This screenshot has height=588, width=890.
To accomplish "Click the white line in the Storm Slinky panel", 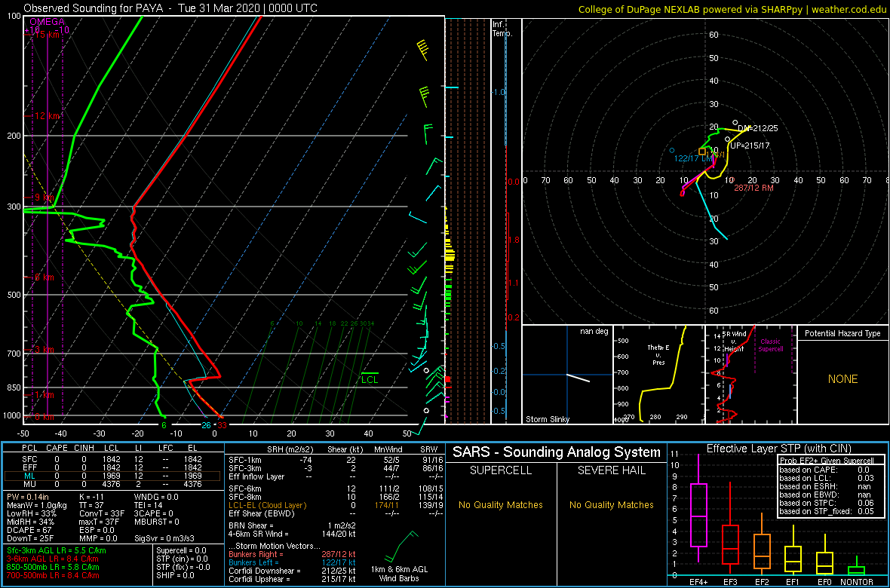I will click(578, 378).
